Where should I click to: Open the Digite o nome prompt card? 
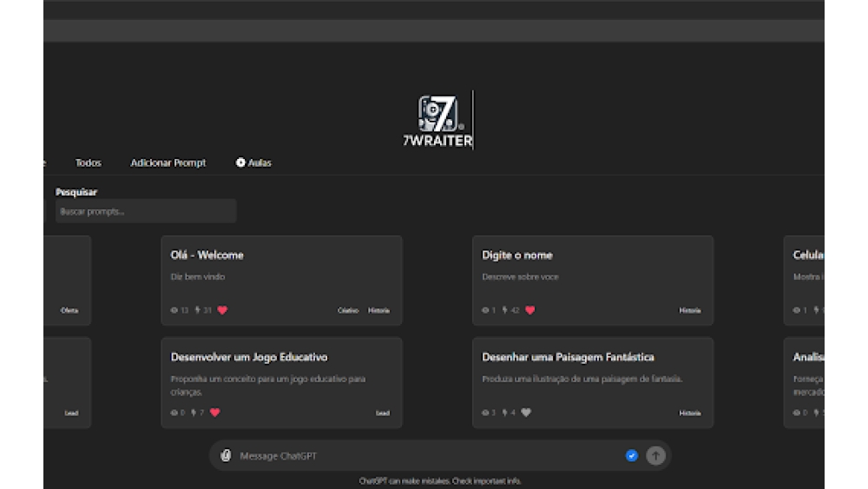(592, 281)
